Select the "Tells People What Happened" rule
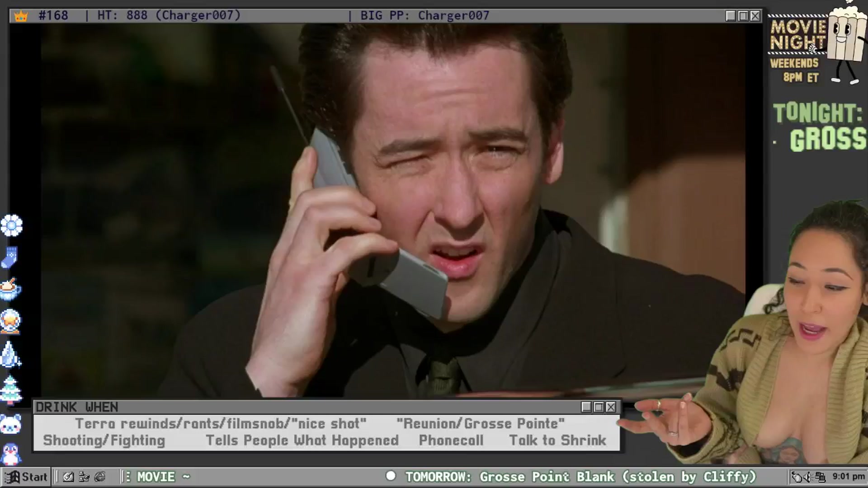The width and height of the screenshot is (868, 488). pyautogui.click(x=302, y=441)
